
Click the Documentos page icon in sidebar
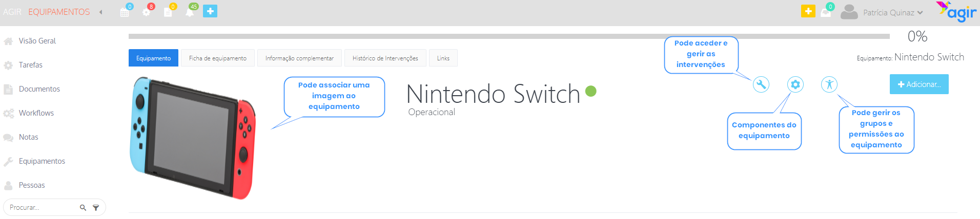8,89
